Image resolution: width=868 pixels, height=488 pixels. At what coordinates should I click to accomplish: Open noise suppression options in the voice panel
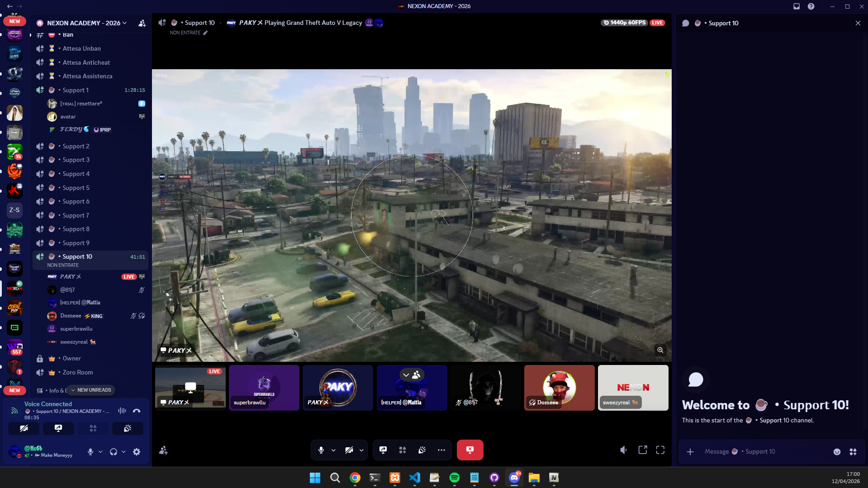click(x=122, y=411)
